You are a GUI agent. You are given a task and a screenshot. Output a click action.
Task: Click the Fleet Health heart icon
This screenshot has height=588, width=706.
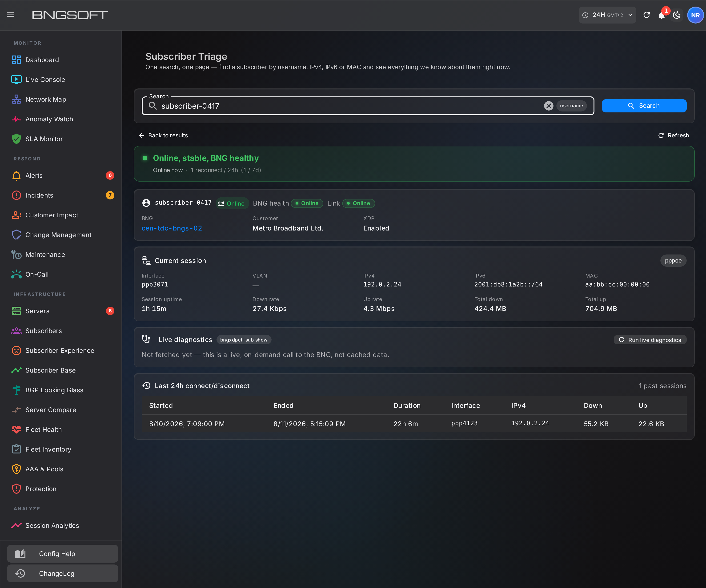(x=16, y=430)
